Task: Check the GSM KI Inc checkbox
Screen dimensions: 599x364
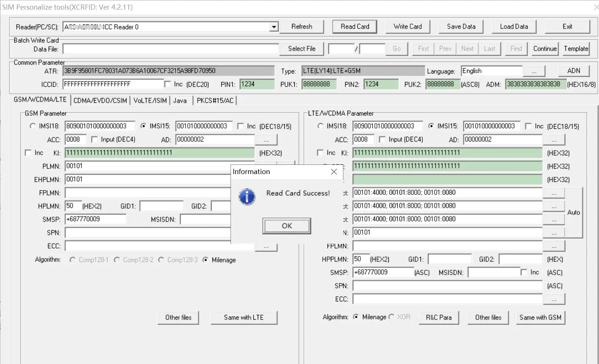Action: coord(28,153)
